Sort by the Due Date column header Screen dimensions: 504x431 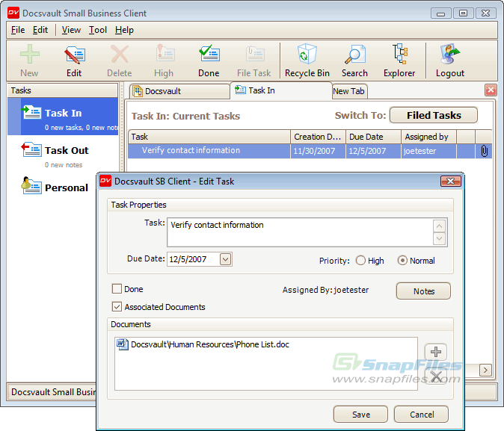(373, 137)
